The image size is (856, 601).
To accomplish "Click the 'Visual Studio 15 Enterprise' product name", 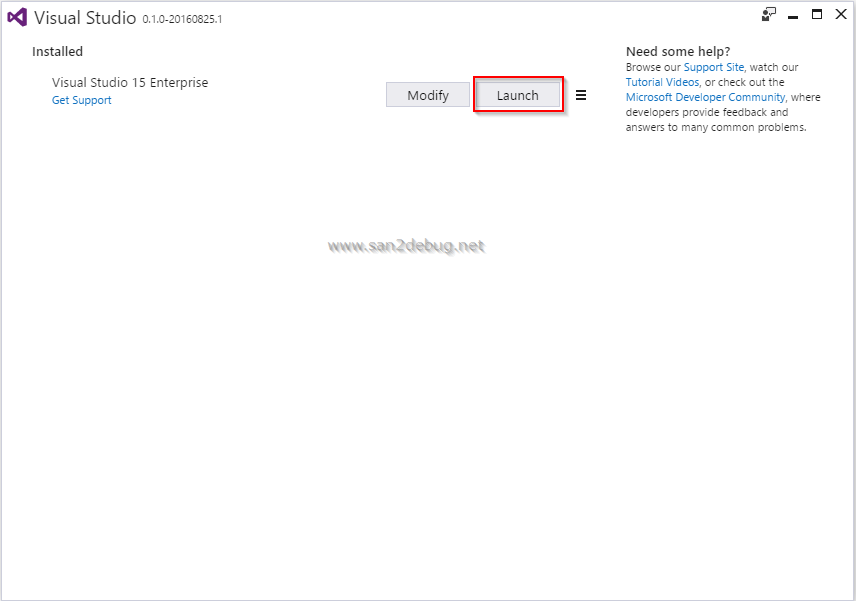I will (130, 82).
